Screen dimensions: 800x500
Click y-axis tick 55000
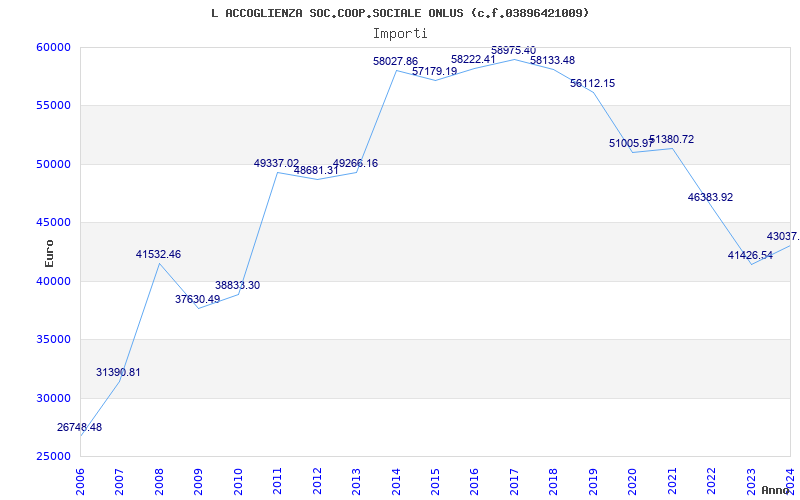pos(53,105)
